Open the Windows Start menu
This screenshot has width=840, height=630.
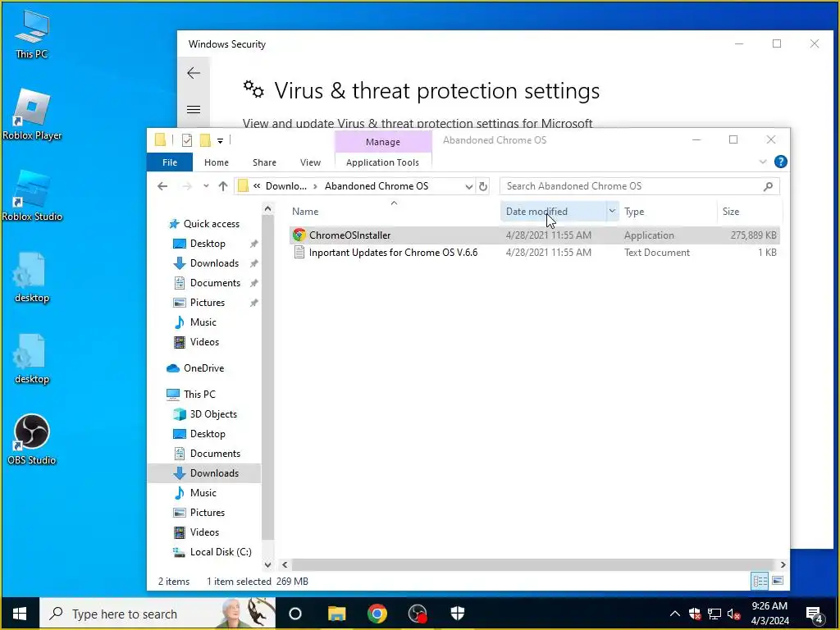(20, 614)
